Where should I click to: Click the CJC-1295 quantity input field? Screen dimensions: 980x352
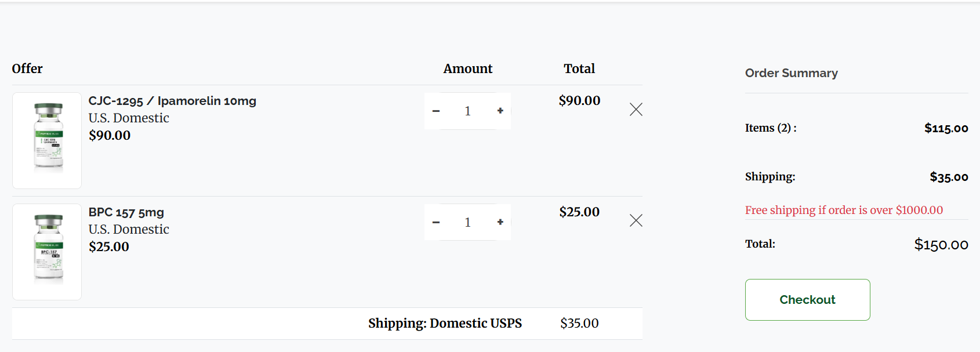point(468,111)
